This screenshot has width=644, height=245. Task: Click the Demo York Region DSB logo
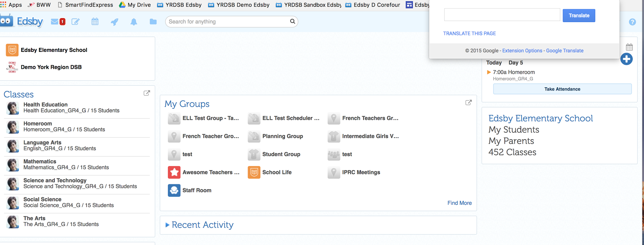(x=12, y=67)
